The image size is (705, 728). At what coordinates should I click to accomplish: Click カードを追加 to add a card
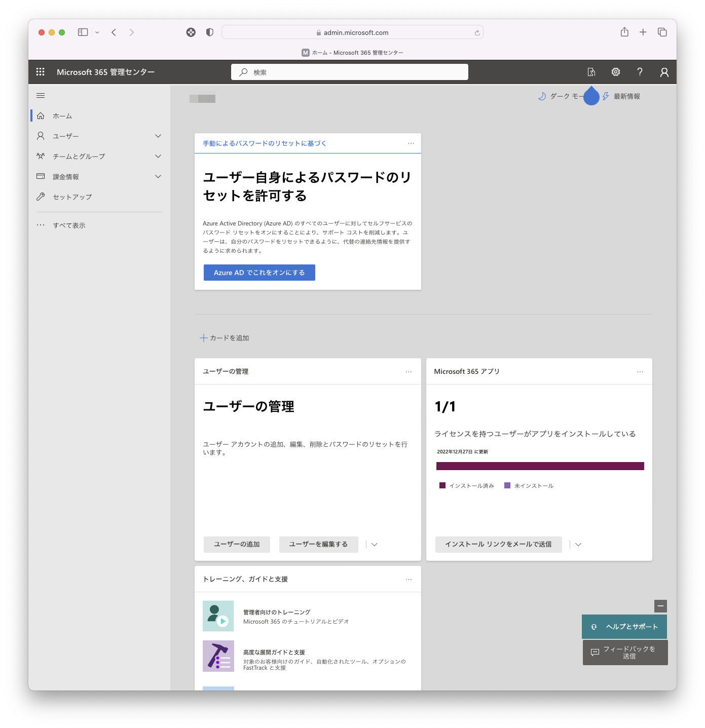pyautogui.click(x=224, y=338)
